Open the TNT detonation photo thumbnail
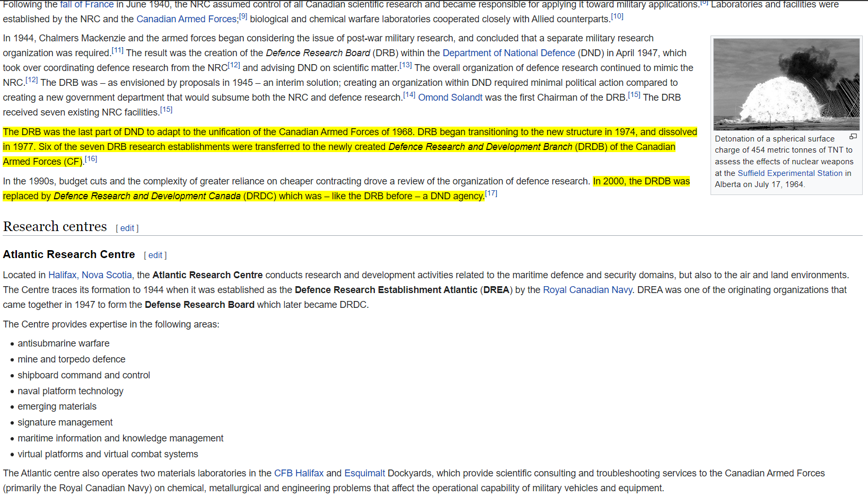 (786, 84)
